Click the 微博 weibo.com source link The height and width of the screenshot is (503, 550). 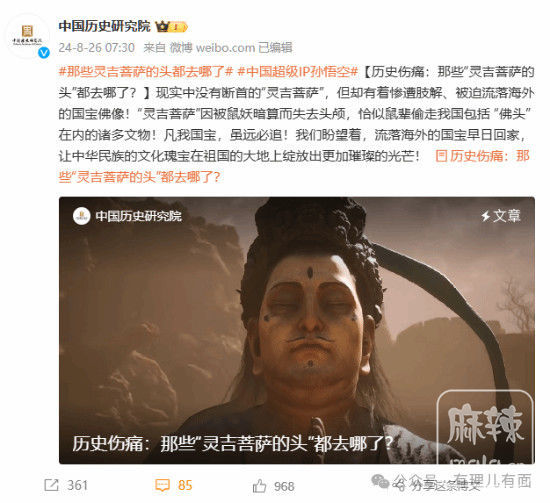point(213,47)
